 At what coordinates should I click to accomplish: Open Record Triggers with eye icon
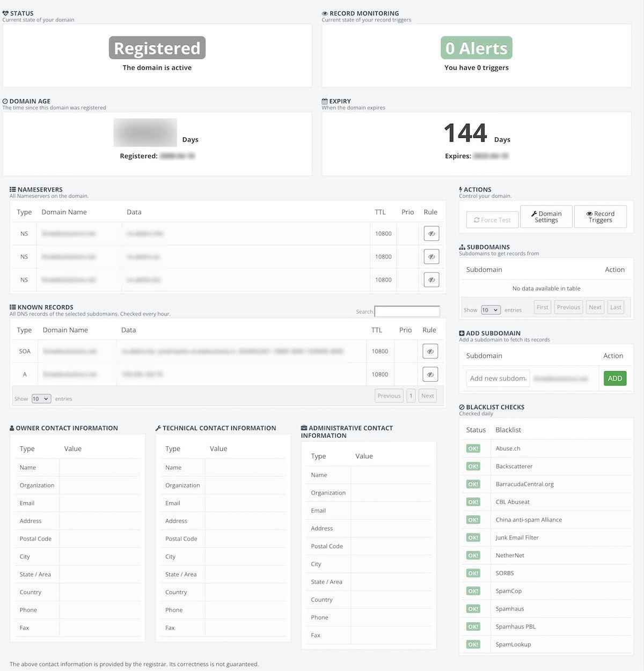pyautogui.click(x=600, y=217)
